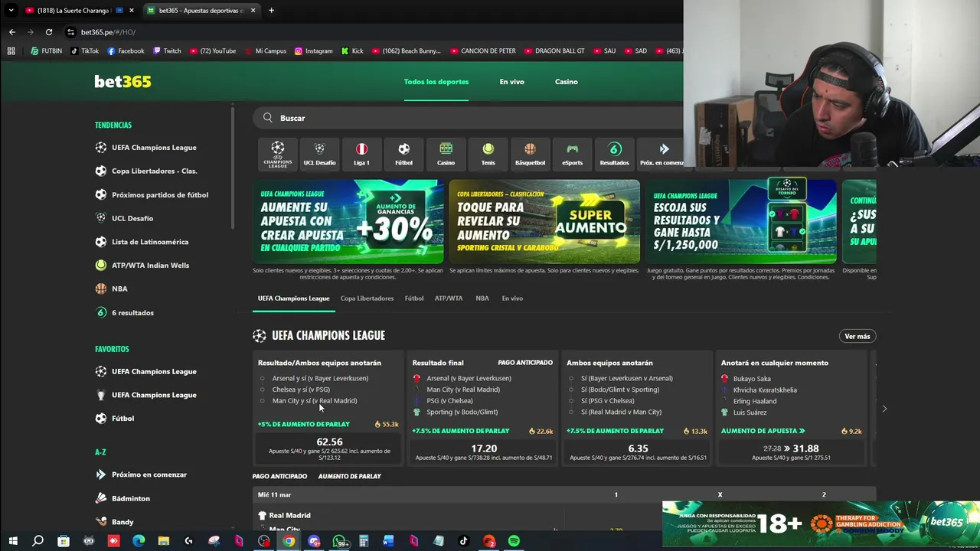This screenshot has height=551, width=980.
Task: Open the Próx. en comenzar quick-link icon
Action: pyautogui.click(x=661, y=154)
